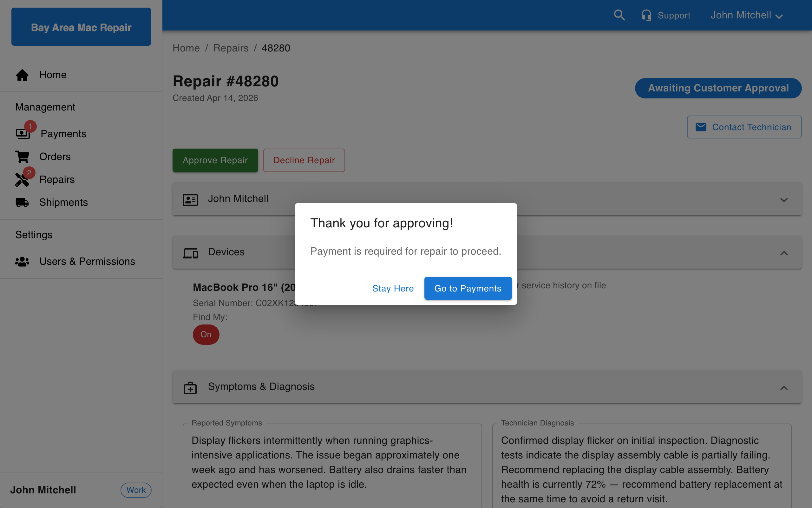The height and width of the screenshot is (508, 812).
Task: Click the Technician Diagnosis text field
Action: (x=642, y=465)
